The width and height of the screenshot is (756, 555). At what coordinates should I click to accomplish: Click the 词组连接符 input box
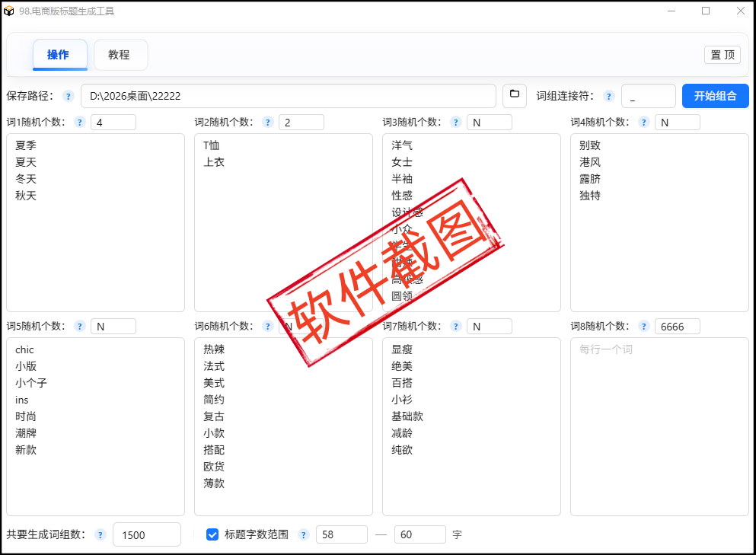click(648, 96)
